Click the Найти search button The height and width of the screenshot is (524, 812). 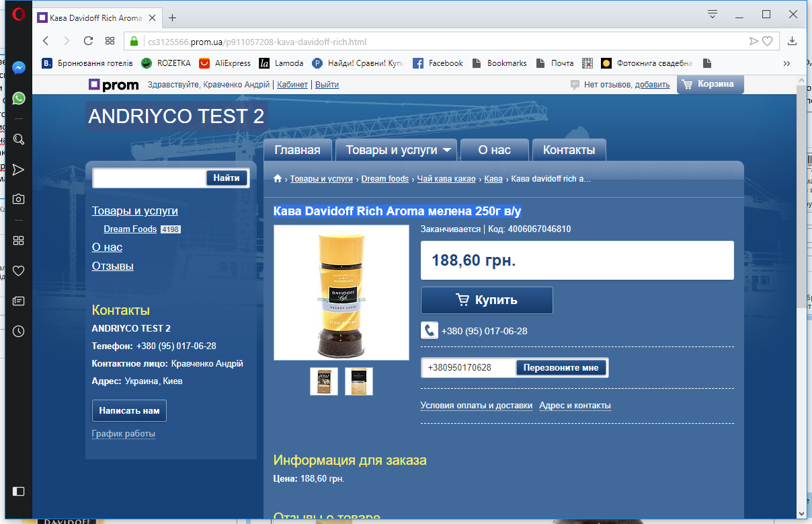tap(227, 178)
